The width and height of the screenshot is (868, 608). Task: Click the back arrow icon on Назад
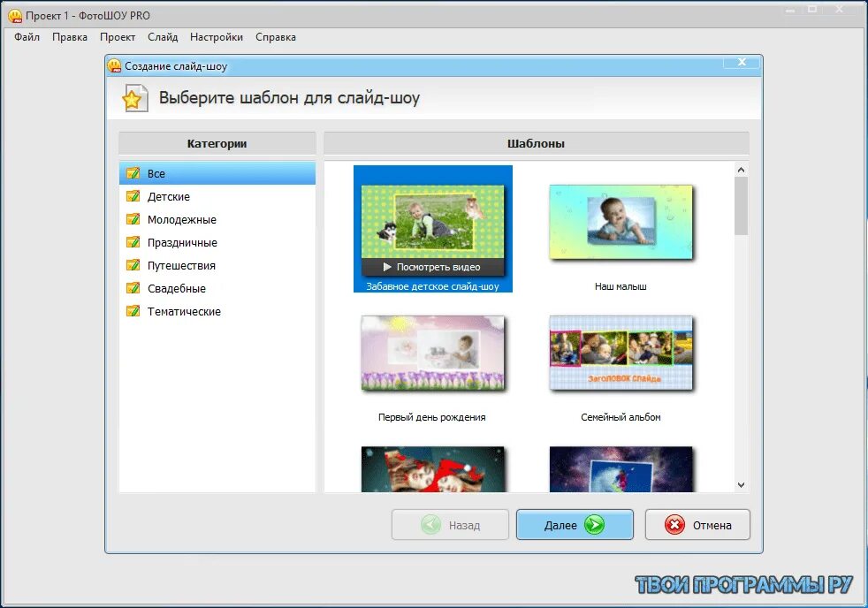(x=430, y=524)
